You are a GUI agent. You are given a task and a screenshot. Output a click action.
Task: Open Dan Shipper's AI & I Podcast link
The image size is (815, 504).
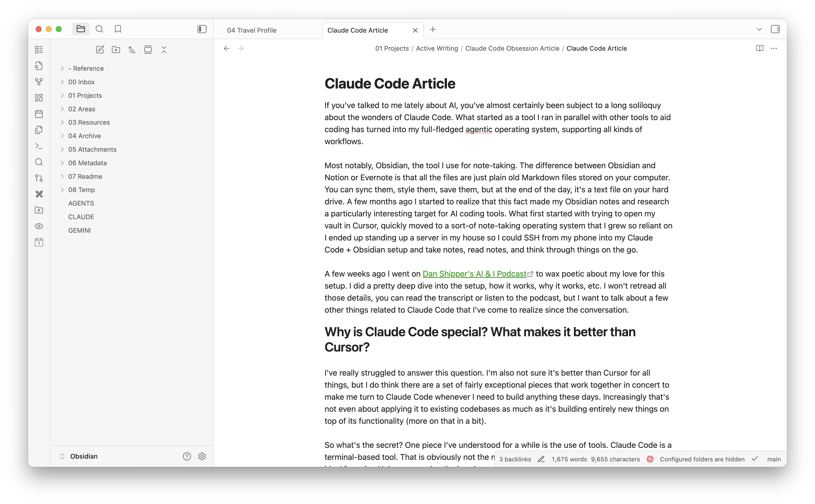pos(474,274)
